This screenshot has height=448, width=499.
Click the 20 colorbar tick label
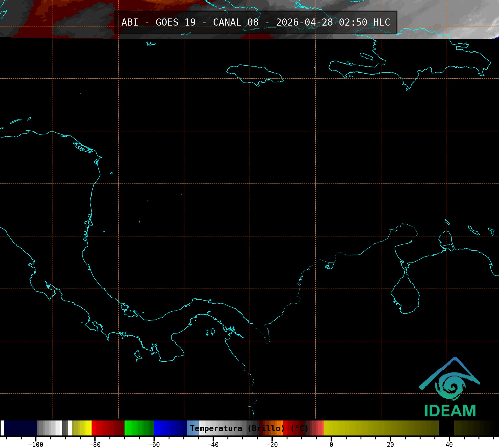tap(390, 445)
